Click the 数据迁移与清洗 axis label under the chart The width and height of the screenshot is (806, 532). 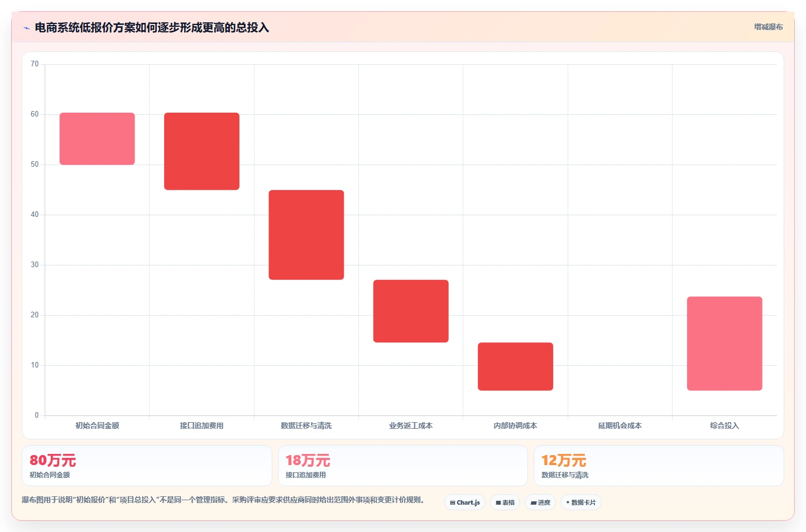(306, 425)
